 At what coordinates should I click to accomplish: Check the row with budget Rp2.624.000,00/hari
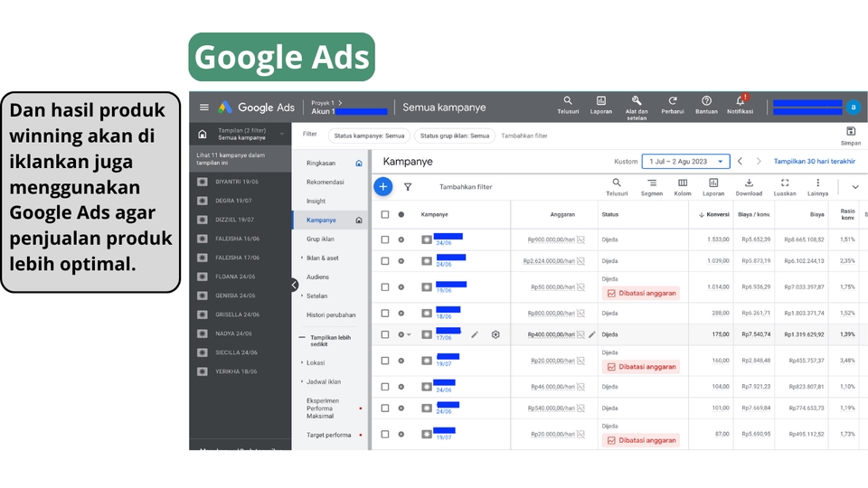click(x=385, y=261)
